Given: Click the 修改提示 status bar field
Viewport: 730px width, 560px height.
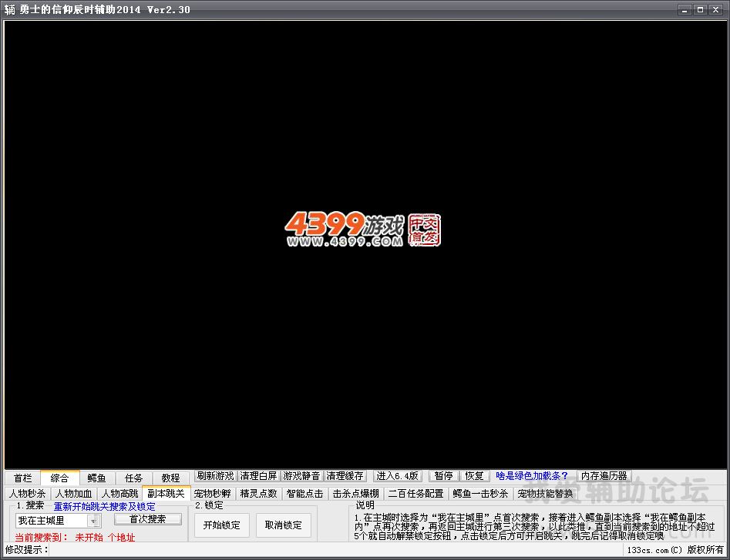Looking at the screenshot, I should pos(335,550).
